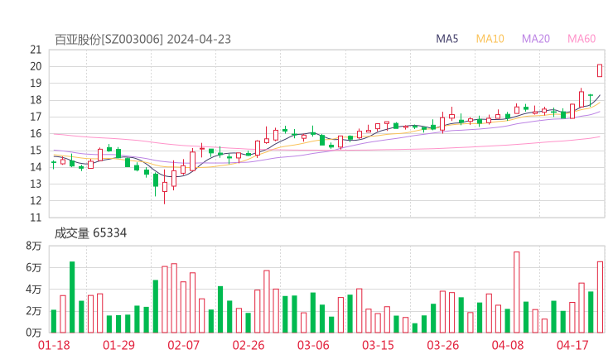The image size is (613, 364).
Task: Click the volume axis label 6万
Action: pos(34,267)
